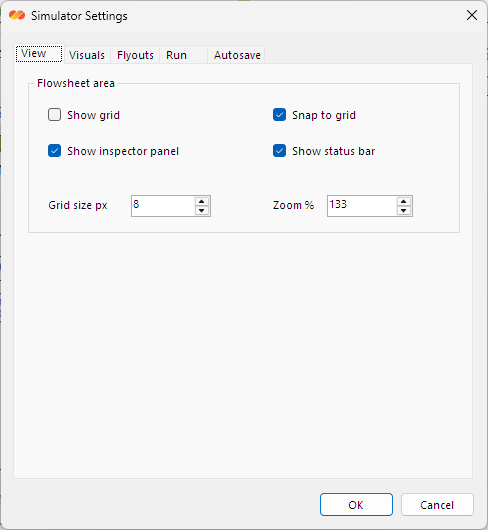This screenshot has width=488, height=530.
Task: Click the Grid size px input field
Action: coord(163,206)
